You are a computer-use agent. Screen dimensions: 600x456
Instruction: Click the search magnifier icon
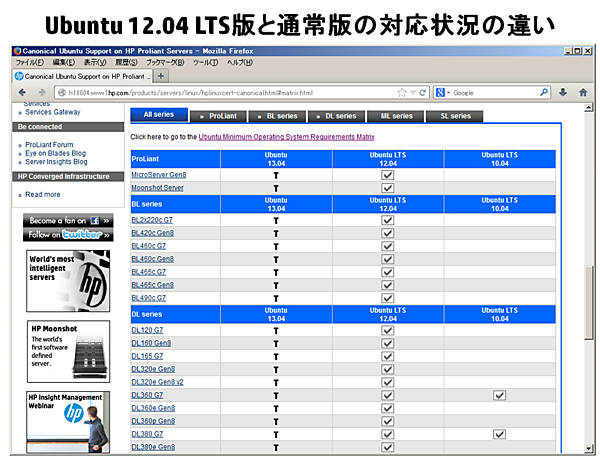(544, 93)
